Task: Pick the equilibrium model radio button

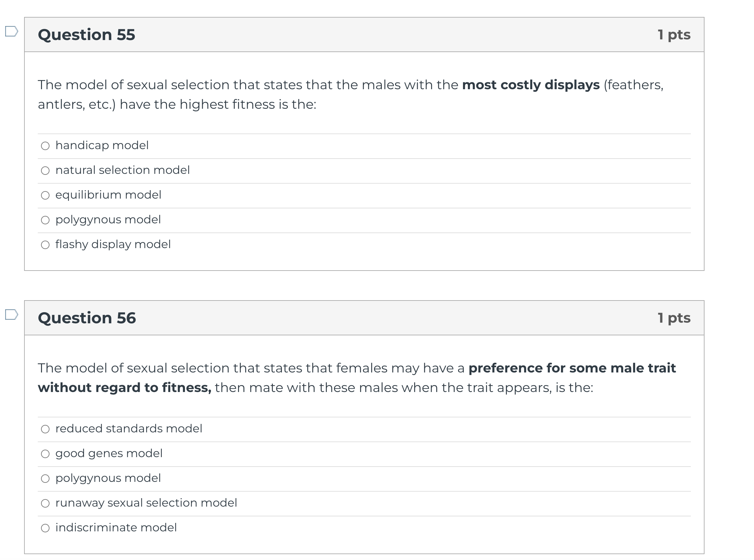Action: click(x=45, y=196)
